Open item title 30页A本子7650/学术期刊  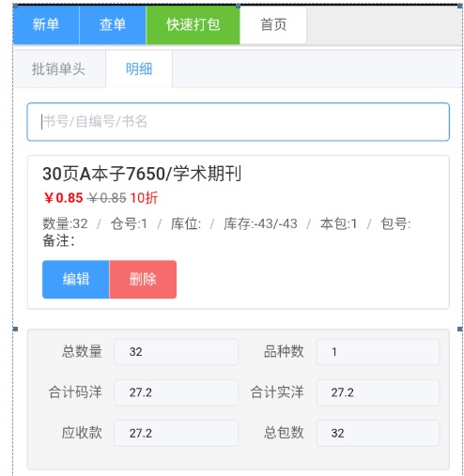[x=142, y=174]
